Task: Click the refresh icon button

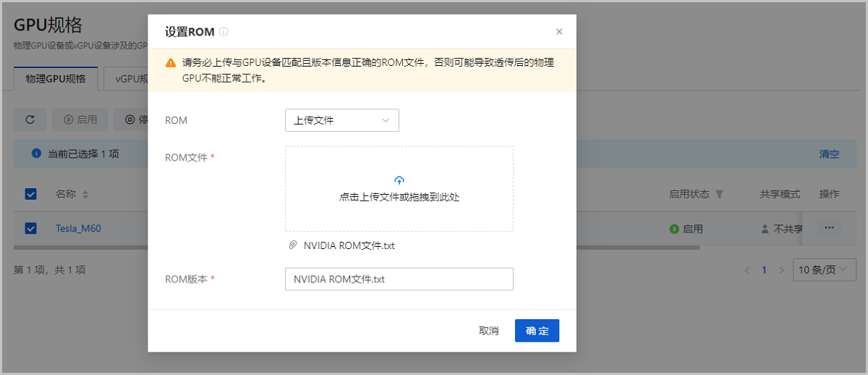Action: [x=30, y=119]
